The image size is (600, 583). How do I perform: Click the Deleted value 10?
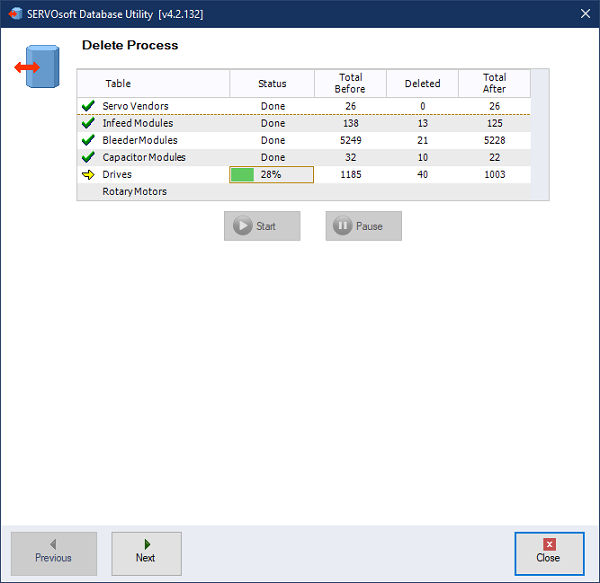tap(422, 157)
